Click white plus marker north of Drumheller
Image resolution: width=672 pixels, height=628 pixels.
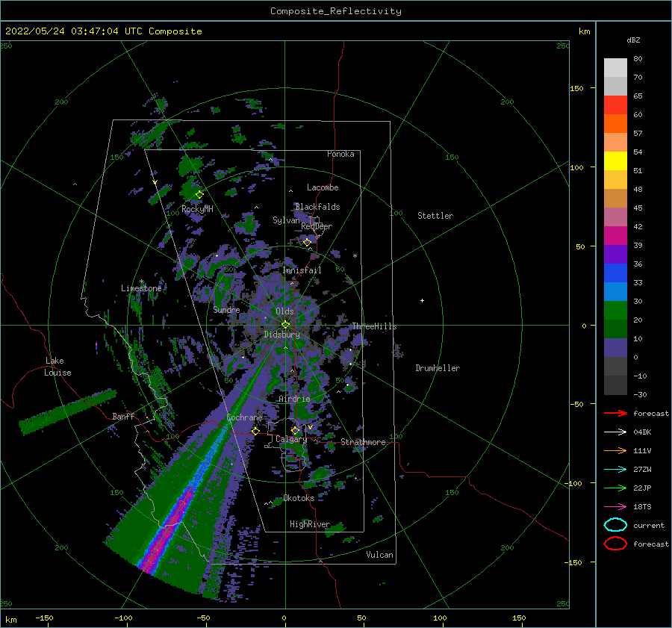point(422,300)
